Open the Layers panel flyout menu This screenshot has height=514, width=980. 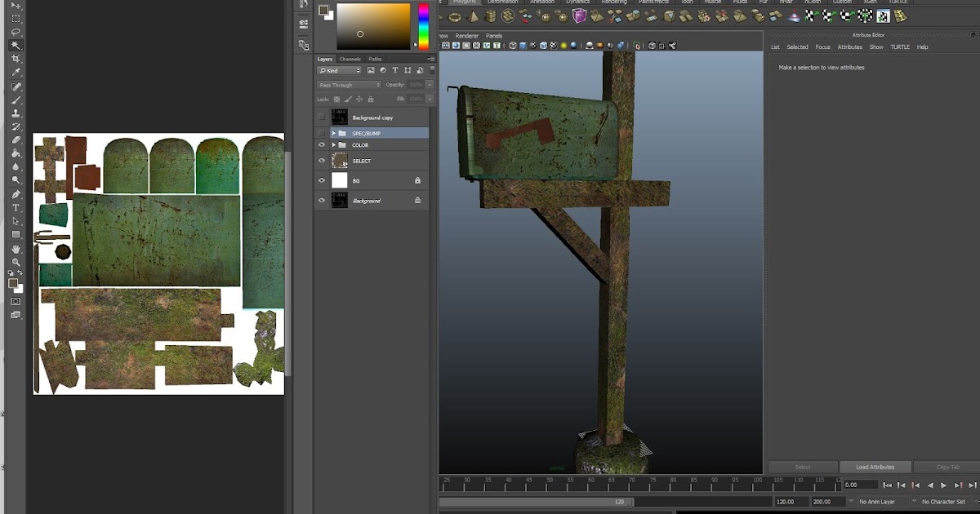coord(431,59)
